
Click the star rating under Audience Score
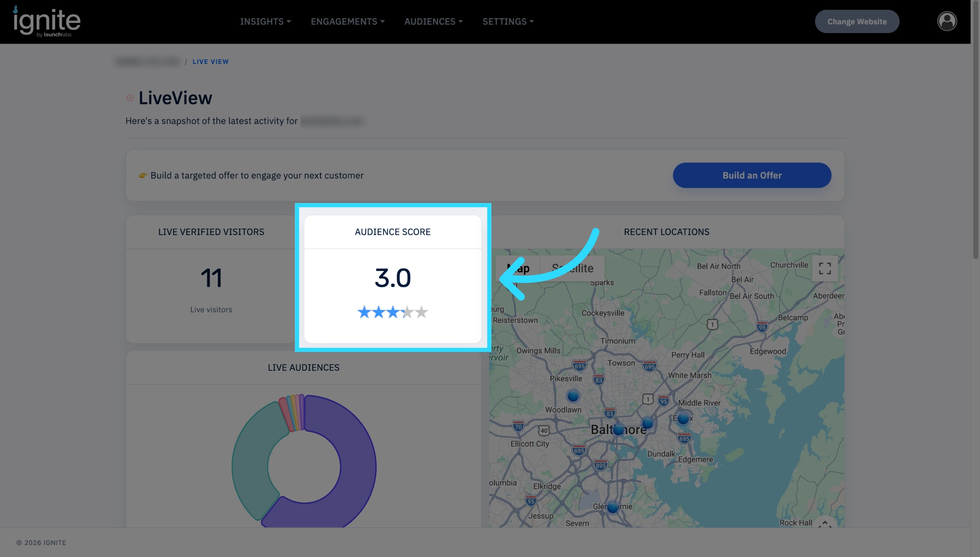tap(392, 312)
